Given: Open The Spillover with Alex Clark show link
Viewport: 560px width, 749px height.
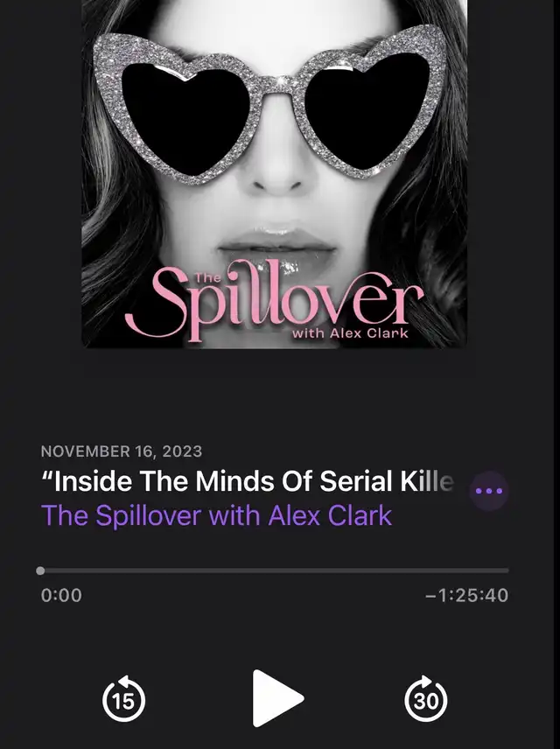Looking at the screenshot, I should (x=216, y=515).
